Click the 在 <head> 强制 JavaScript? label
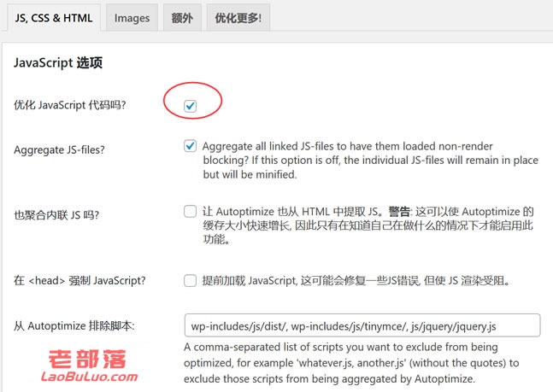 79,281
